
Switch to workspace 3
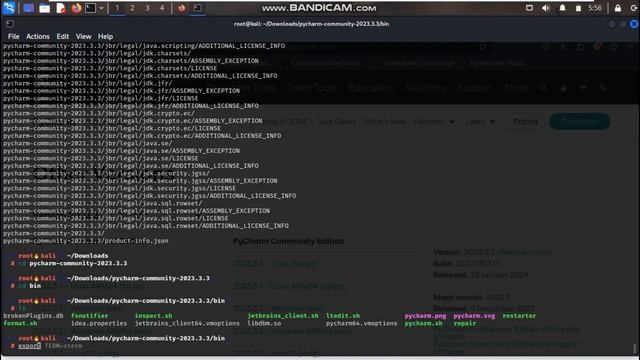pyautogui.click(x=147, y=8)
